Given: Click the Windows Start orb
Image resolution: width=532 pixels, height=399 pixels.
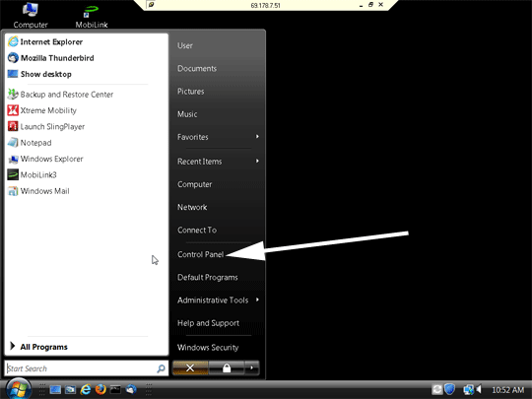Looking at the screenshot, I should tap(19, 389).
